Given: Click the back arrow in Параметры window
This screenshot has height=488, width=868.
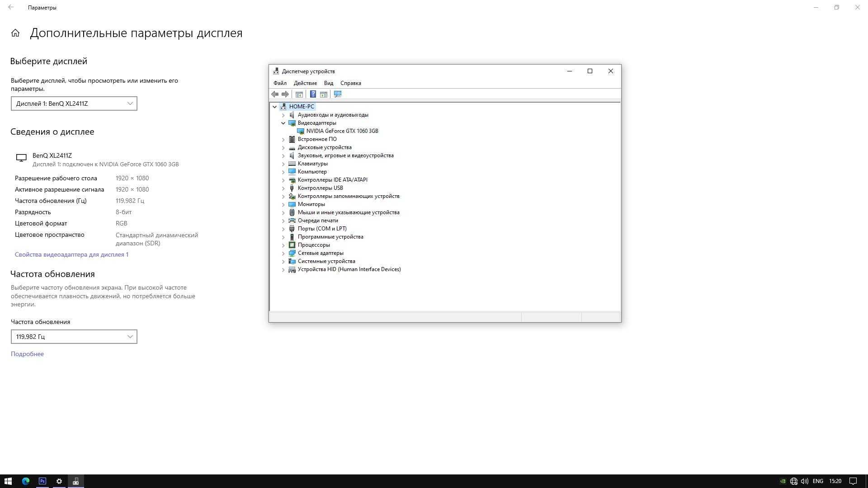Looking at the screenshot, I should [11, 7].
